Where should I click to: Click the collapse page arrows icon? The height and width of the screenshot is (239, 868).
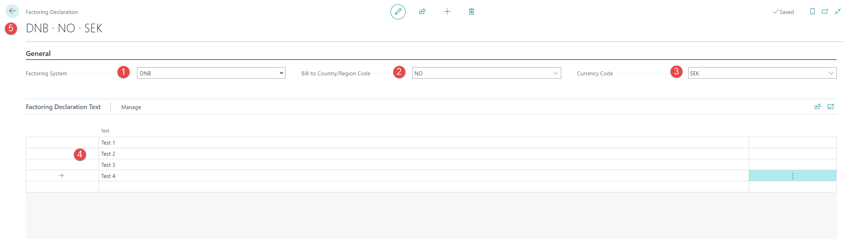(838, 12)
